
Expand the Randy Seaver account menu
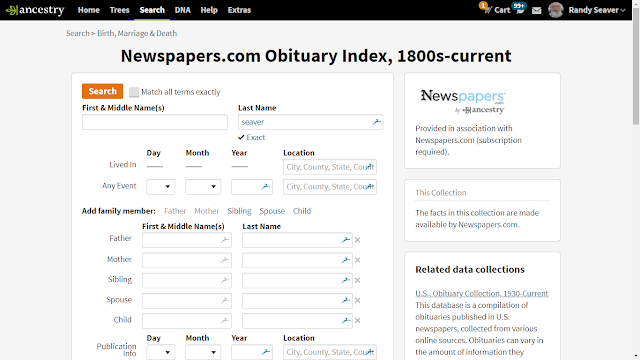pyautogui.click(x=597, y=10)
